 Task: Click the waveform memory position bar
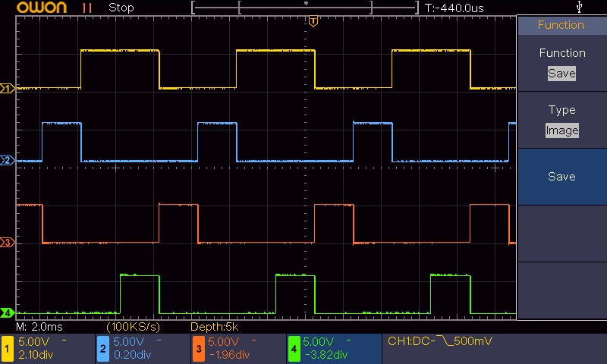(x=305, y=8)
